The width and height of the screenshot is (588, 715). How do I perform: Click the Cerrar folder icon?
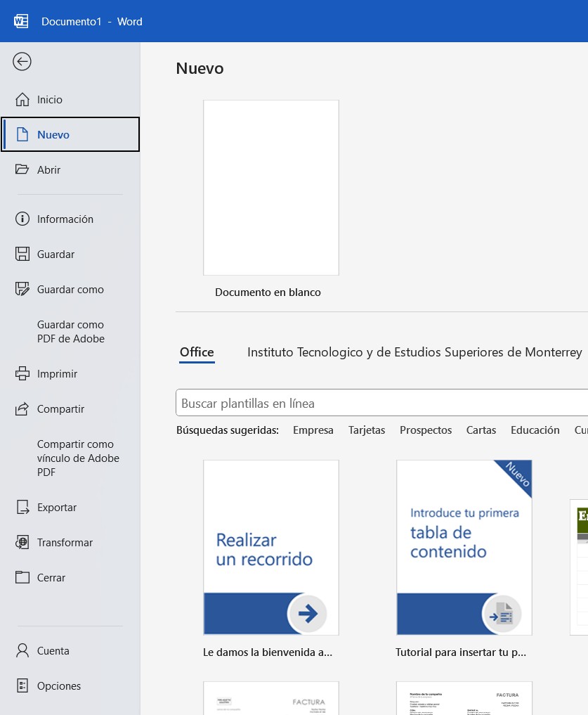tap(22, 577)
